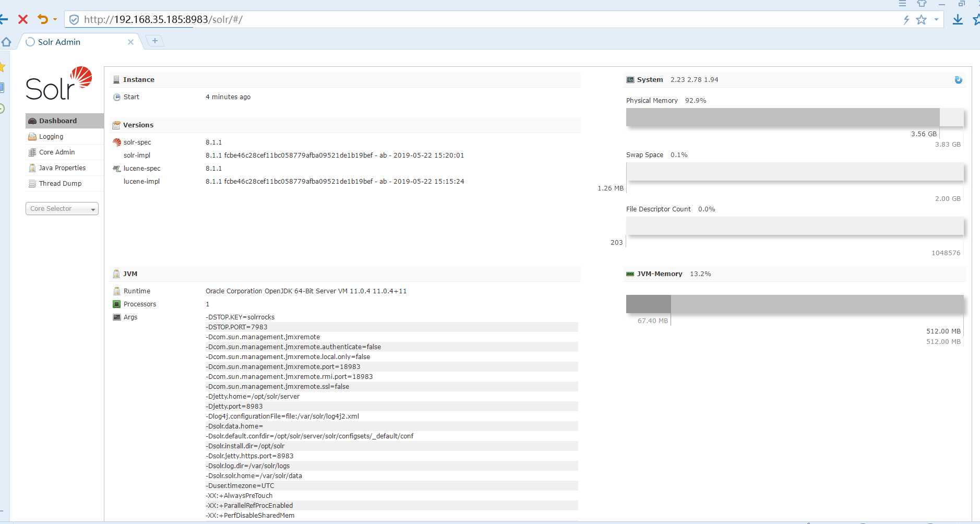Open the Logging page
Screen dimensions: 980x524
(x=51, y=137)
